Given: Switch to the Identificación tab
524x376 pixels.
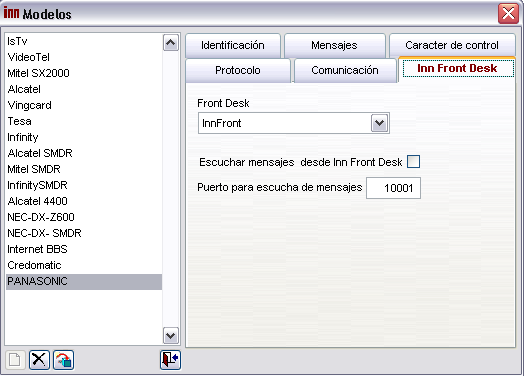Looking at the screenshot, I should [x=233, y=45].
